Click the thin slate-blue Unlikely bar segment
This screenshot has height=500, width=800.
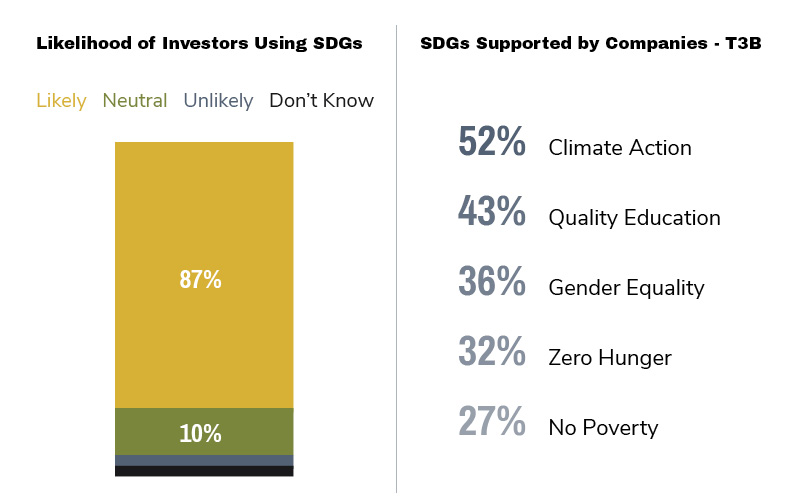coord(204,460)
